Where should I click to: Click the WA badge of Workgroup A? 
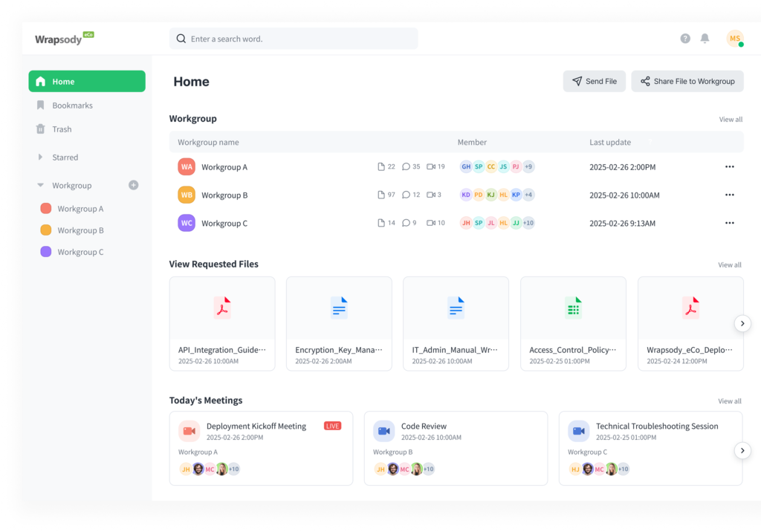pos(187,166)
